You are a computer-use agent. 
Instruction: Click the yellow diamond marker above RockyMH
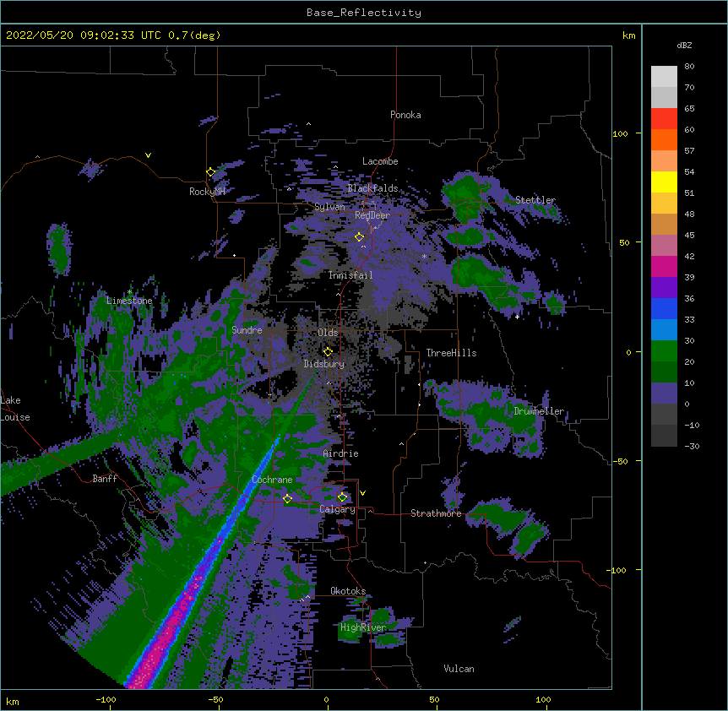coord(211,172)
